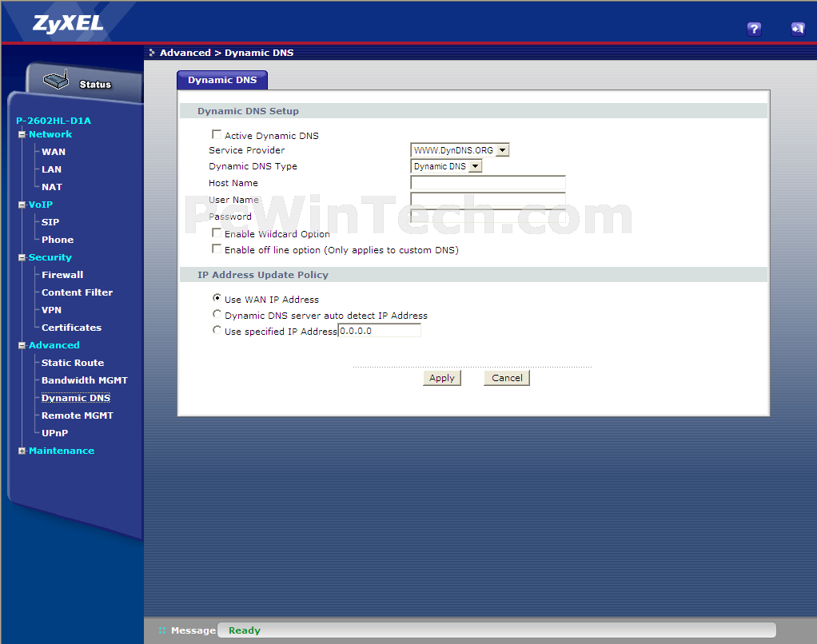Image resolution: width=817 pixels, height=644 pixels.
Task: Click the ZyXEL logo
Action: click(x=68, y=23)
